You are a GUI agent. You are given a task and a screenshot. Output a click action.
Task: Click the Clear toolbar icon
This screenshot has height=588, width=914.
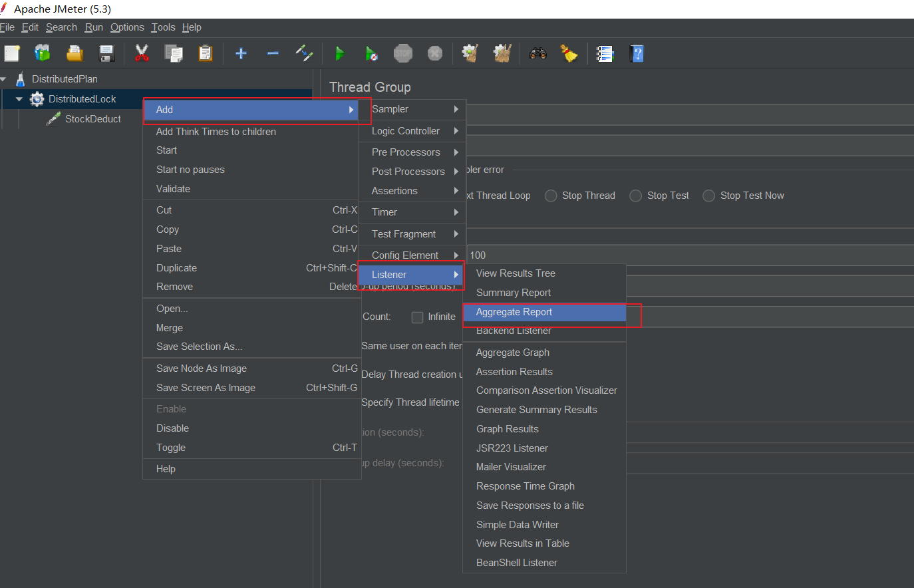[x=470, y=53]
